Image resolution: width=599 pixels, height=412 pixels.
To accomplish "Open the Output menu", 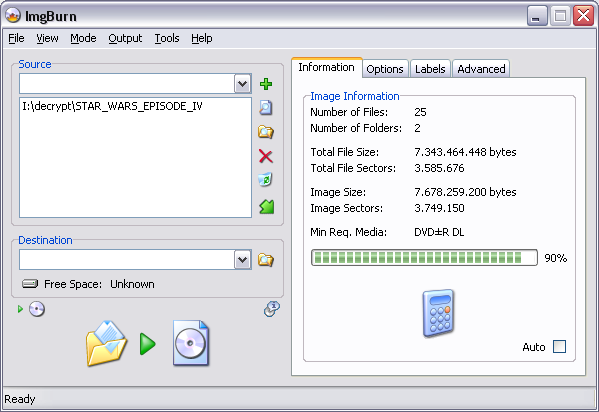I will pyautogui.click(x=125, y=38).
